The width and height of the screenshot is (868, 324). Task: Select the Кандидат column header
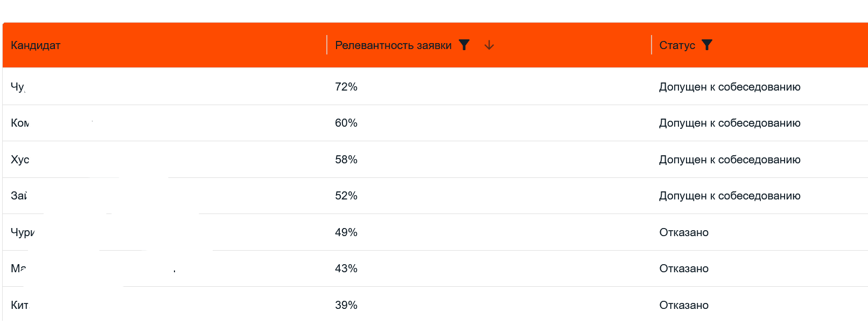pyautogui.click(x=36, y=45)
